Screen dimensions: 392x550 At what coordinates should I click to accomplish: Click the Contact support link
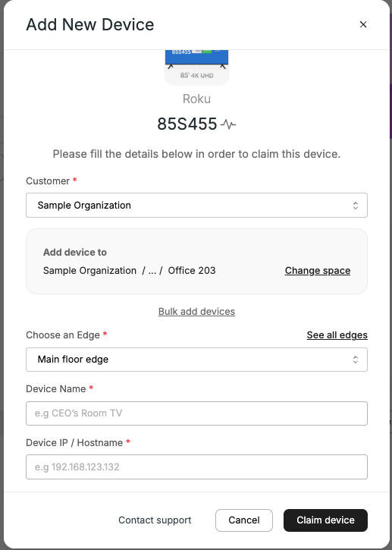coord(155,520)
